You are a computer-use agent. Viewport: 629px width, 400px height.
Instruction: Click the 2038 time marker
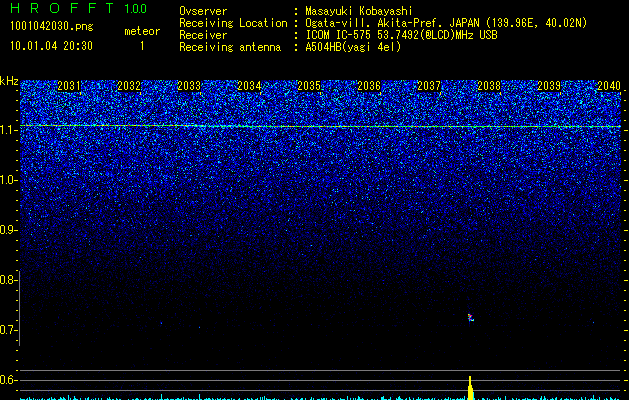[x=489, y=86]
